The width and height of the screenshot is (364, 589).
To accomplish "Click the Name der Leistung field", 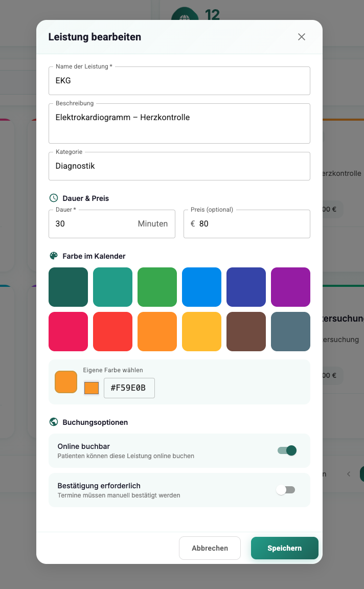I will click(x=179, y=81).
